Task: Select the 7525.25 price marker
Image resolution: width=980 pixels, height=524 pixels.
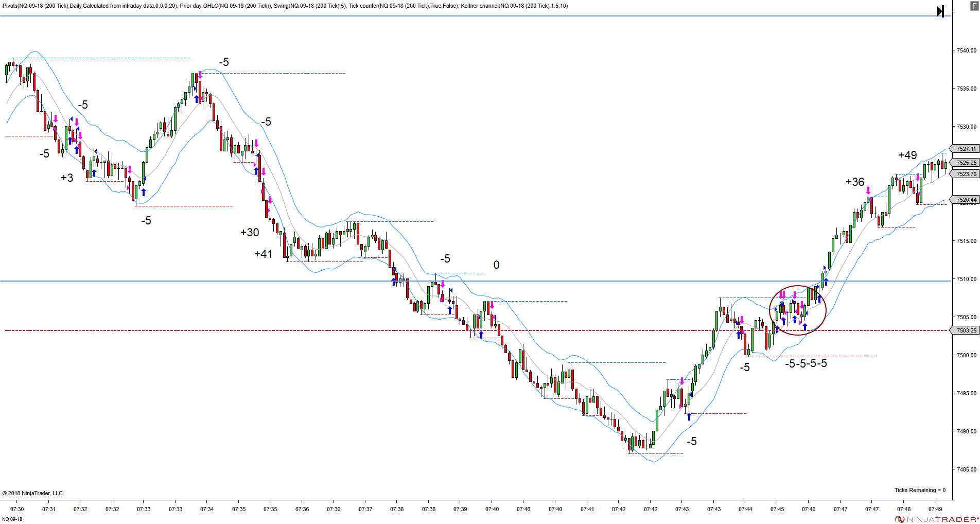Action: 965,163
